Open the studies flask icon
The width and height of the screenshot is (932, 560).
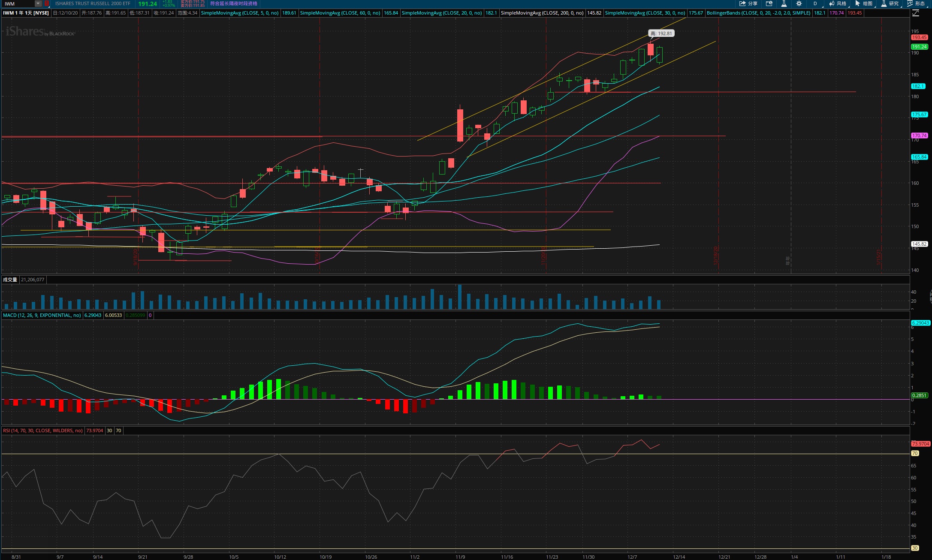coord(784,3)
